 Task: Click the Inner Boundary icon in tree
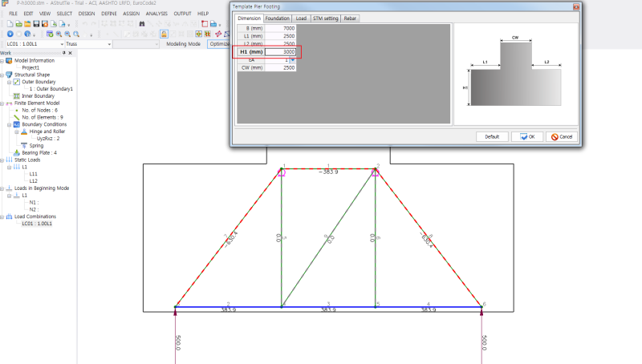click(x=16, y=96)
